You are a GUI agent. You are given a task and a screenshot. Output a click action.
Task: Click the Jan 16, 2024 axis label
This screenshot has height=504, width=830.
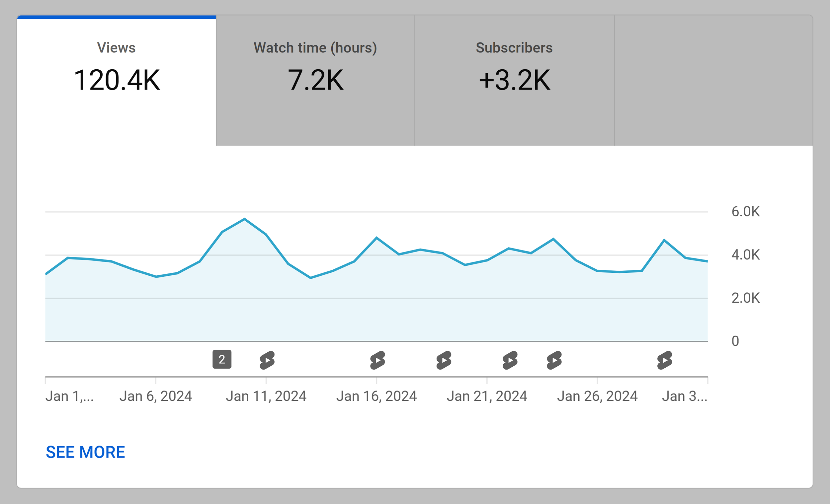click(x=376, y=396)
